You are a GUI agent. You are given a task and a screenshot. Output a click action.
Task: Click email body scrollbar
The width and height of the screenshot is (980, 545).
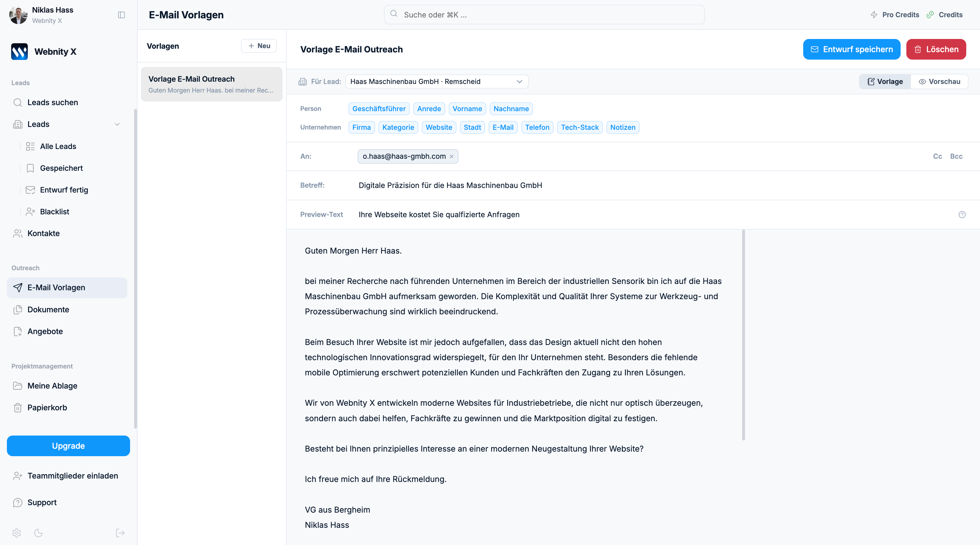pos(743,335)
